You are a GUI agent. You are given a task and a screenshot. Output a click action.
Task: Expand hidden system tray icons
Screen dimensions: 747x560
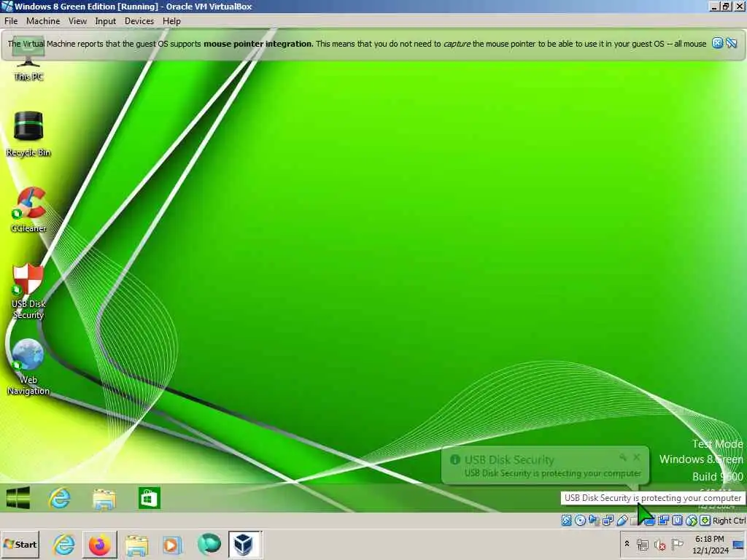click(x=627, y=543)
